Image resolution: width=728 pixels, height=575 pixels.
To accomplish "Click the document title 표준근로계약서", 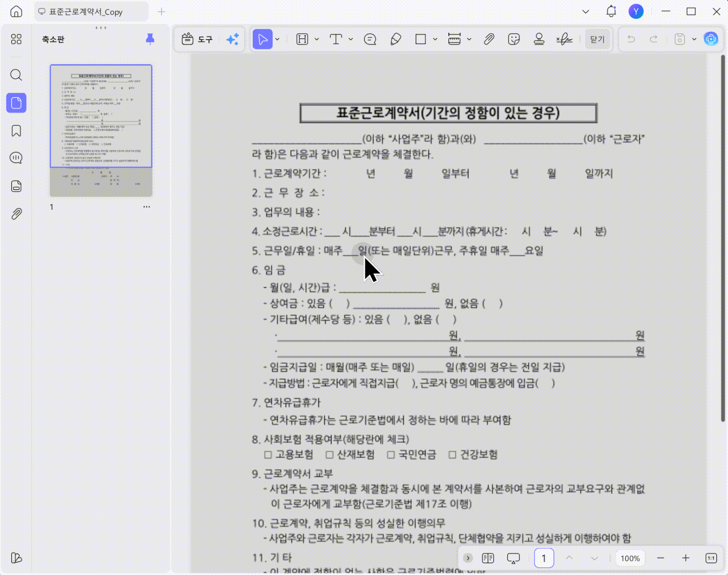I will coord(448,113).
